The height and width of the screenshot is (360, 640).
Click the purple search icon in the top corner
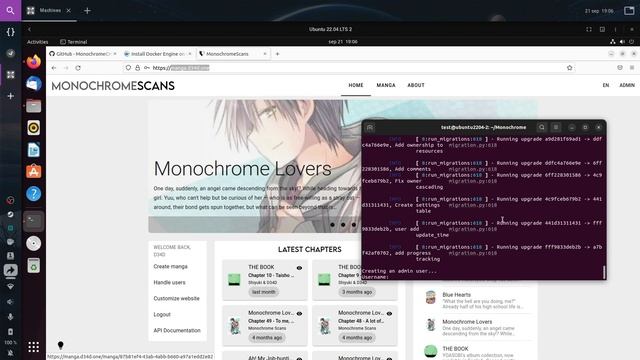[10, 10]
